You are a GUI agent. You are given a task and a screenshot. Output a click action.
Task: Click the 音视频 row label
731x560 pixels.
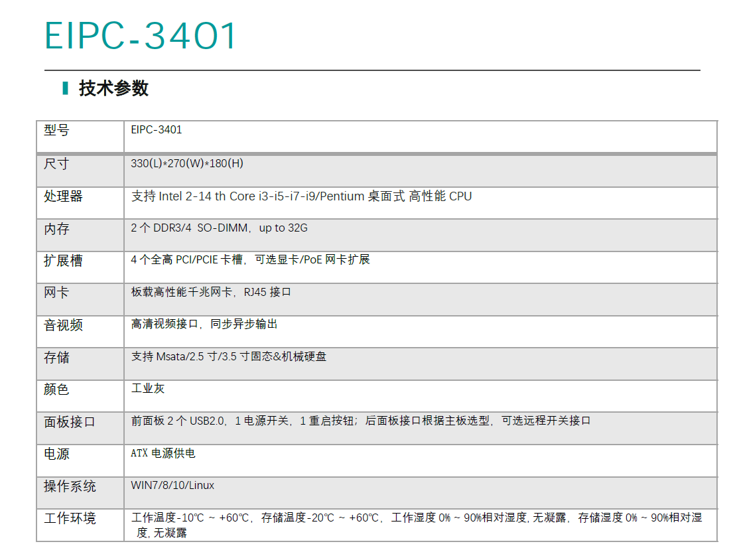63,325
